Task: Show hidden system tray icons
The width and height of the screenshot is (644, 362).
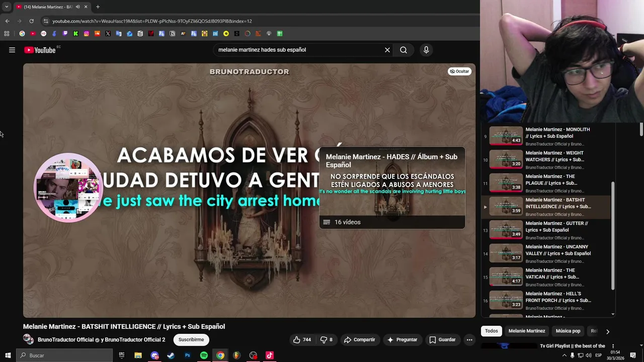Action: (x=564, y=355)
